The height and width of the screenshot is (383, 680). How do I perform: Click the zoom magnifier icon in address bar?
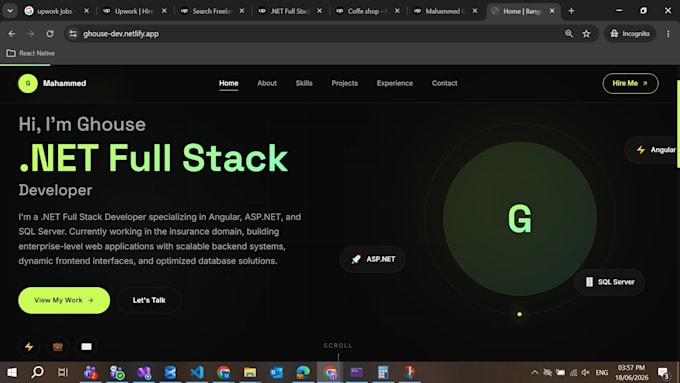tap(569, 33)
